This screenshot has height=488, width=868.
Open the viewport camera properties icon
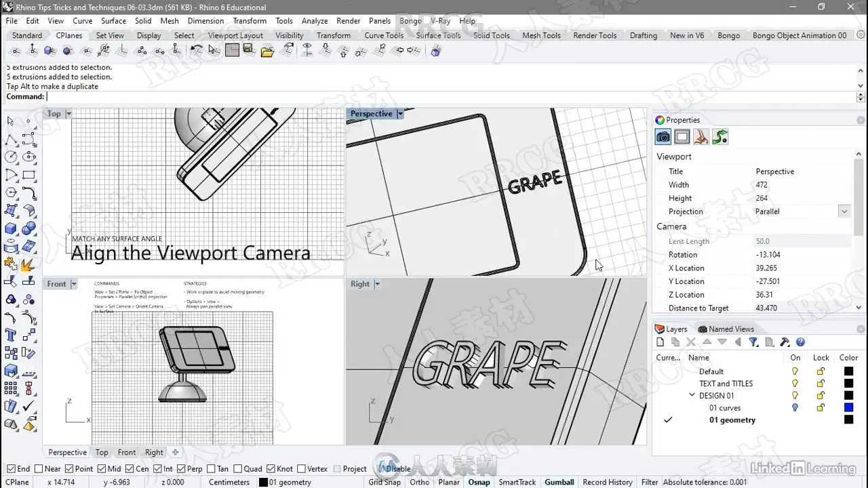tap(663, 137)
